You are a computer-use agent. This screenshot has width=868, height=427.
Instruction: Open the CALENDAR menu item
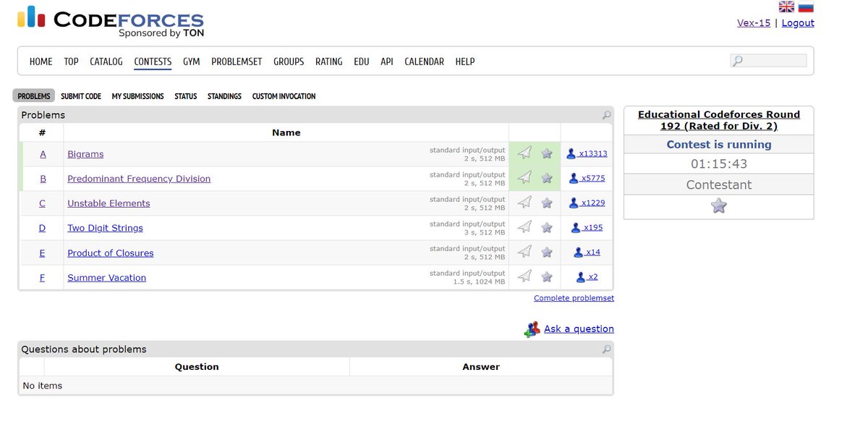click(x=424, y=62)
